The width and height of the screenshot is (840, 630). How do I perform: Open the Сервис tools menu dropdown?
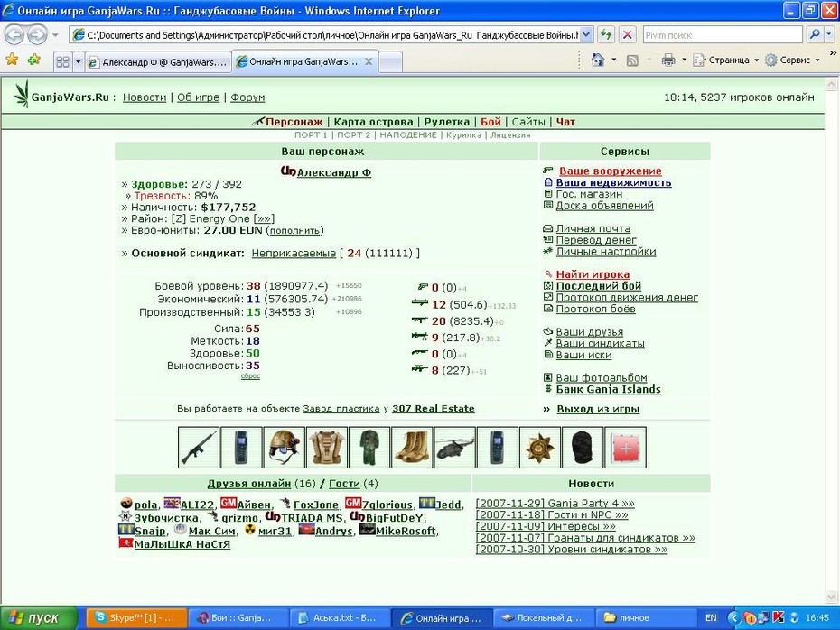[792, 60]
